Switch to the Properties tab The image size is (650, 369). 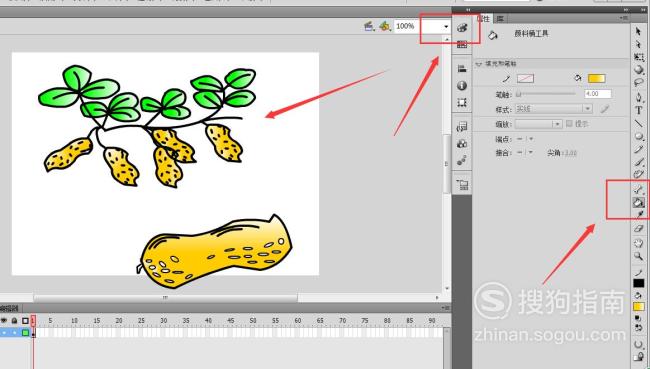point(483,18)
